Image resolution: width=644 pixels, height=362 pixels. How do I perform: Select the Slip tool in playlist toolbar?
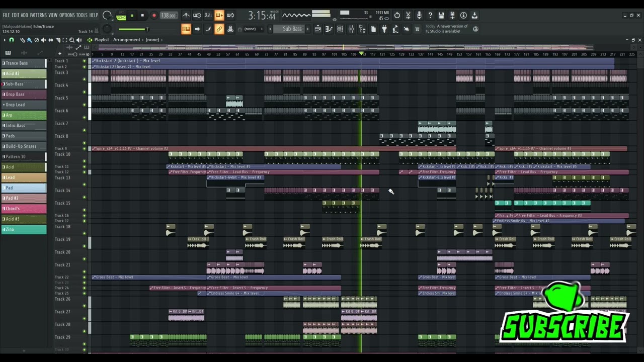pyautogui.click(x=51, y=40)
